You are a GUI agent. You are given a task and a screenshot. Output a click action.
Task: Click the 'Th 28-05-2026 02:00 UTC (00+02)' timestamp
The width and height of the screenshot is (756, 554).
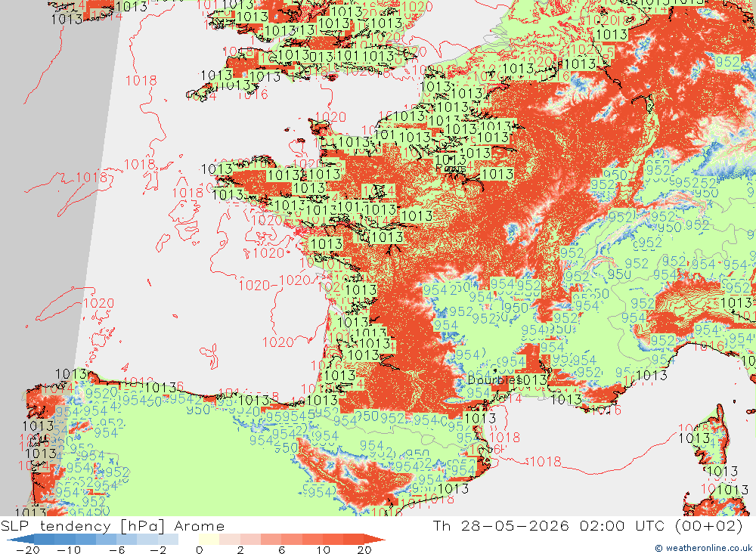point(587,526)
